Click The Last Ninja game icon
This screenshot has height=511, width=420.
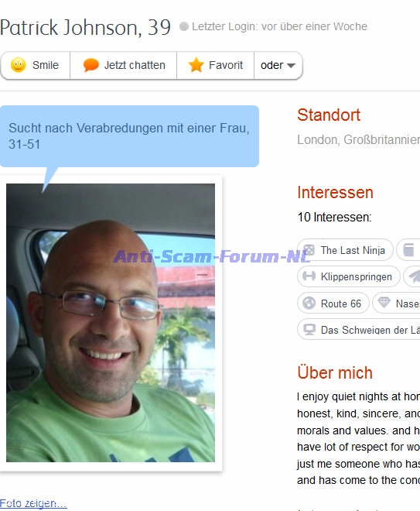tap(309, 250)
